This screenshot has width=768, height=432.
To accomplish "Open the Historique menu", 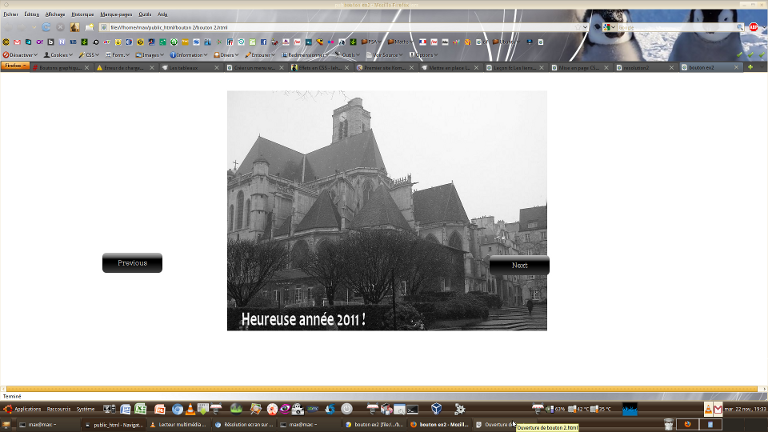I will click(x=82, y=14).
